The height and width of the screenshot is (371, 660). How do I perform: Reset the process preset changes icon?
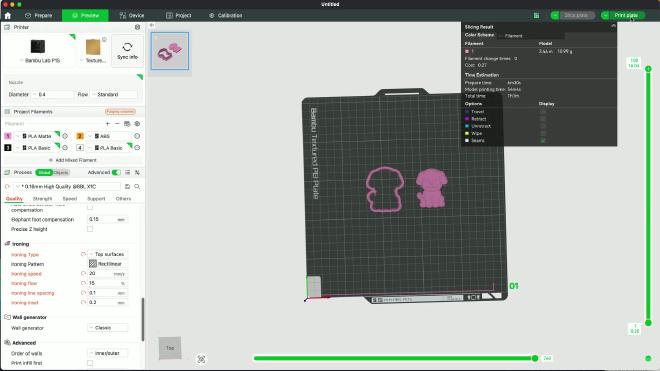click(7, 186)
